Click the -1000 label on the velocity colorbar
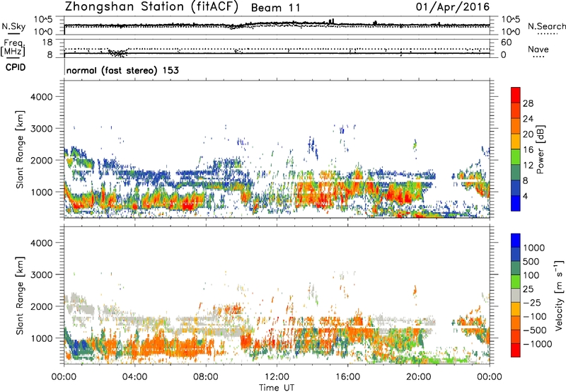Screen dimensions: 566x392 (537, 344)
